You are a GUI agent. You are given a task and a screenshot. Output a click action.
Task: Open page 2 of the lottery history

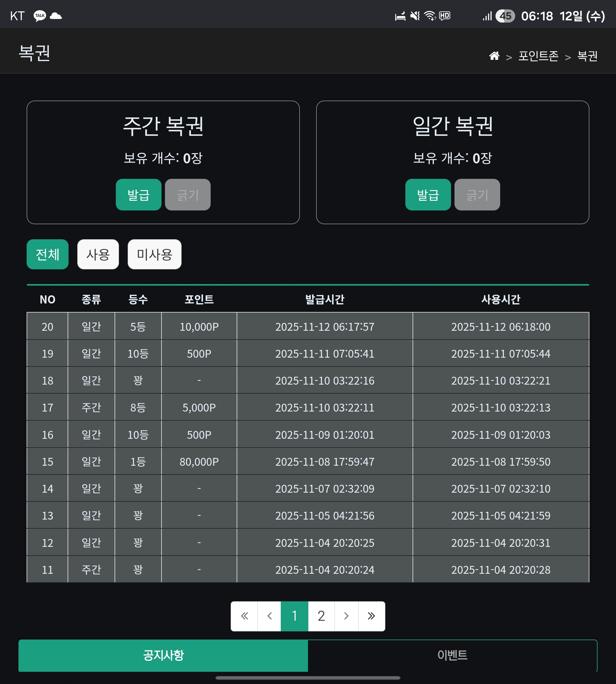[x=321, y=616]
